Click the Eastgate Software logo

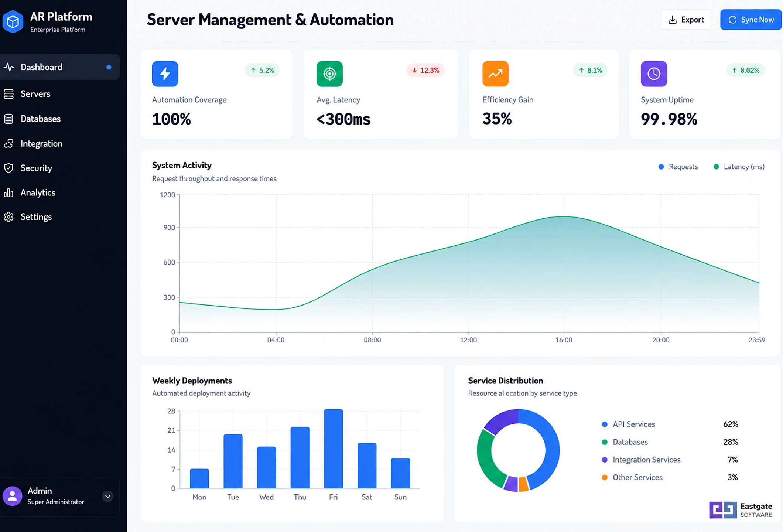pos(741,510)
